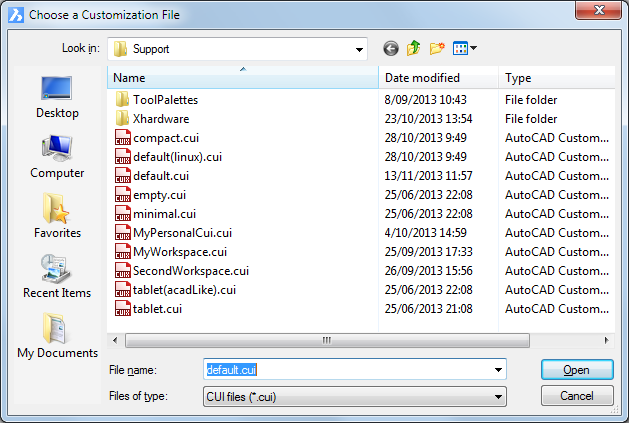629x423 pixels.
Task: Go back using the back arrow icon
Action: (x=390, y=49)
